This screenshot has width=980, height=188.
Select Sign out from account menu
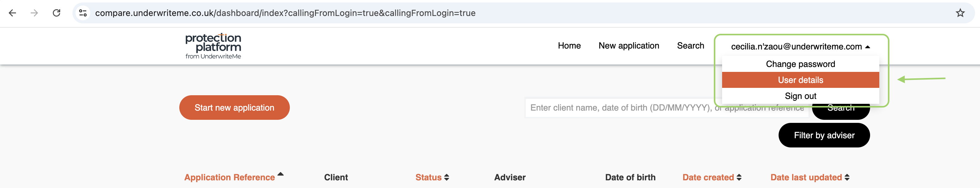point(800,96)
